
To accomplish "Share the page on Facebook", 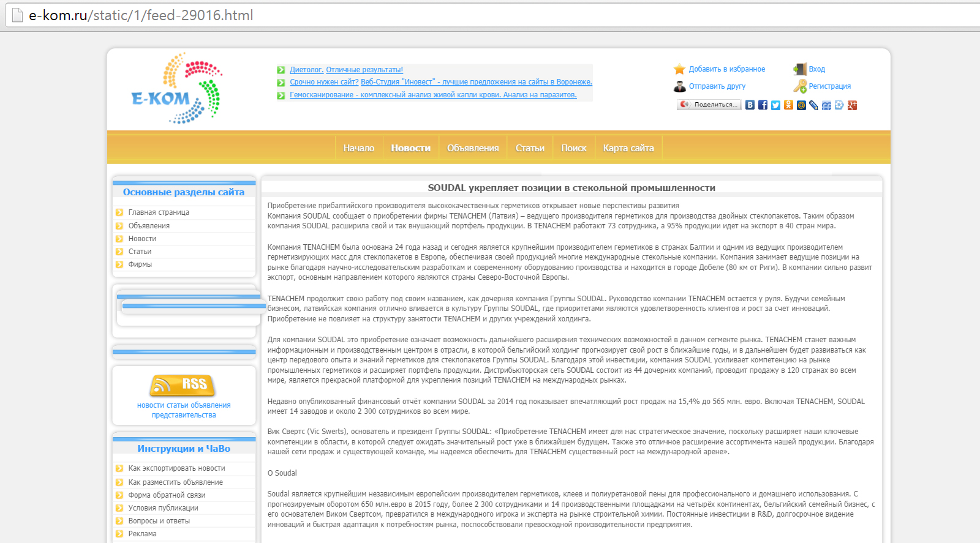I will 763,105.
